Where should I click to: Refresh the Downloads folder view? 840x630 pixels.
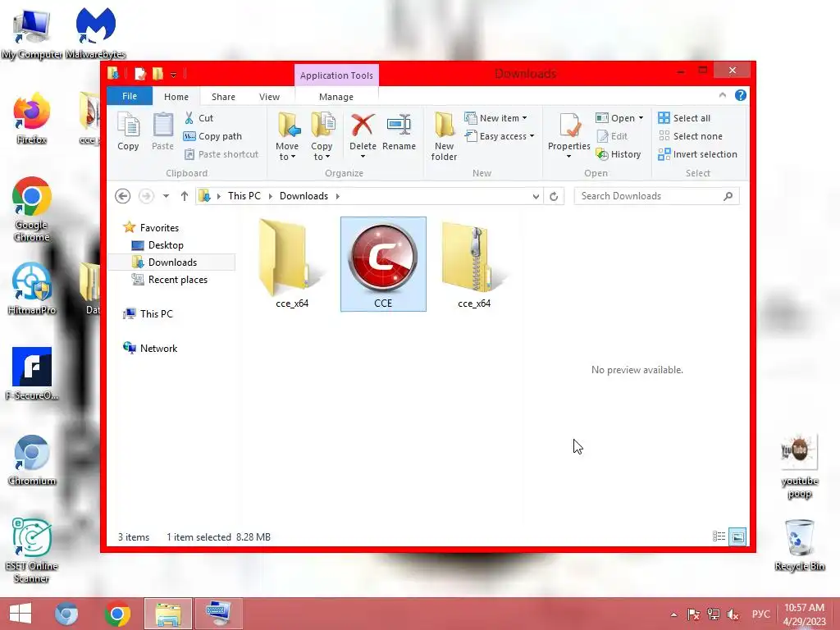[x=554, y=196]
